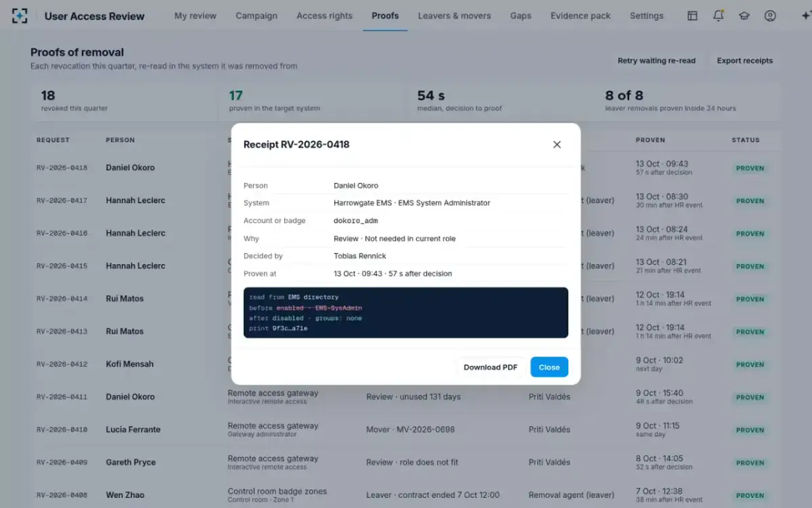
Task: Click '9 Oct · 15:40' proven time
Action: click(x=660, y=393)
